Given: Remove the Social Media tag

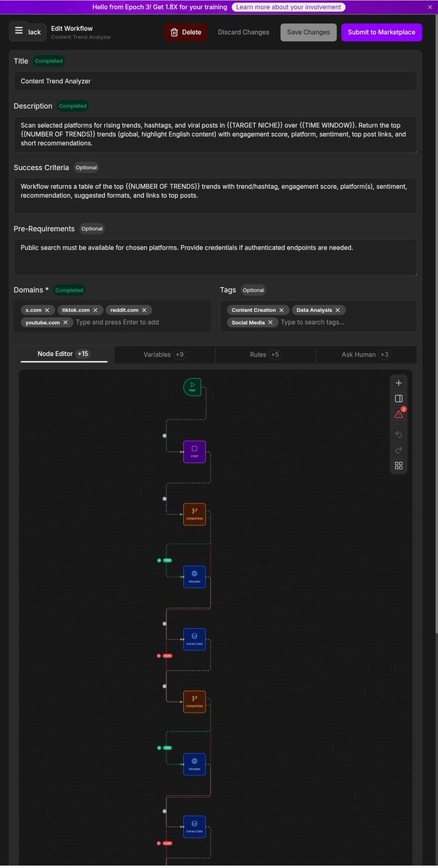Looking at the screenshot, I should coord(271,322).
